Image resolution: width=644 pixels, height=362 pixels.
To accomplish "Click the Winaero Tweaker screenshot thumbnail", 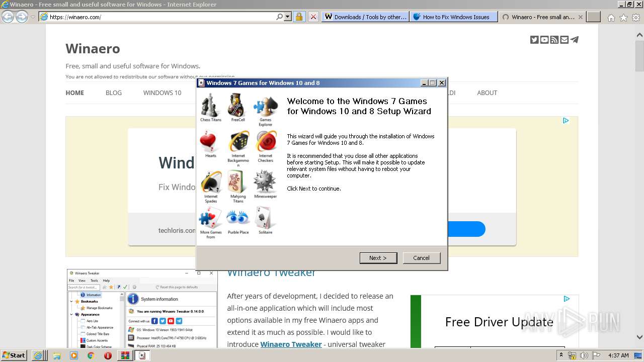I will [142, 309].
